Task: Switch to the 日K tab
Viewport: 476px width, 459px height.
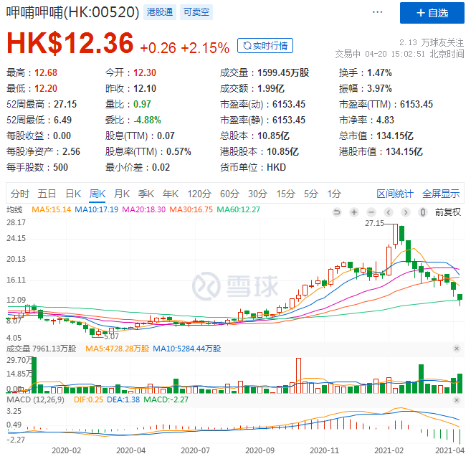Action: (73, 194)
